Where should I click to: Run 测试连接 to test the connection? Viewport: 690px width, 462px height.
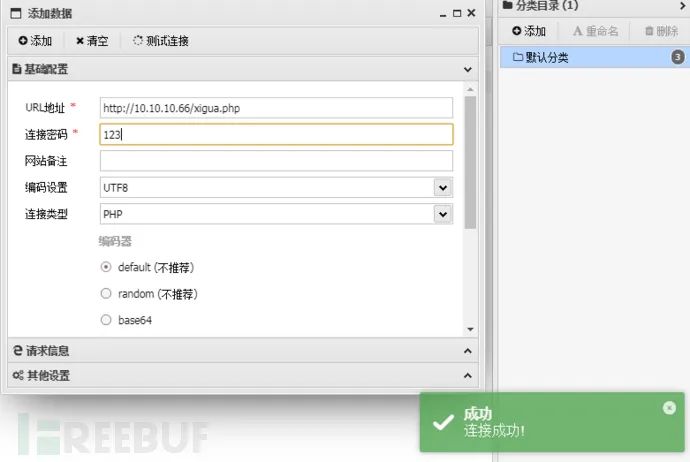[x=161, y=41]
